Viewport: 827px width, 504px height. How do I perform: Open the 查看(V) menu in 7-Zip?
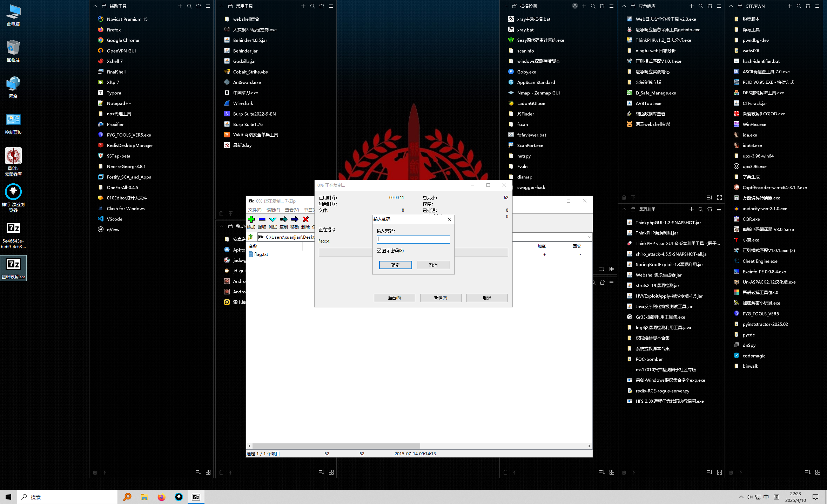(292, 210)
